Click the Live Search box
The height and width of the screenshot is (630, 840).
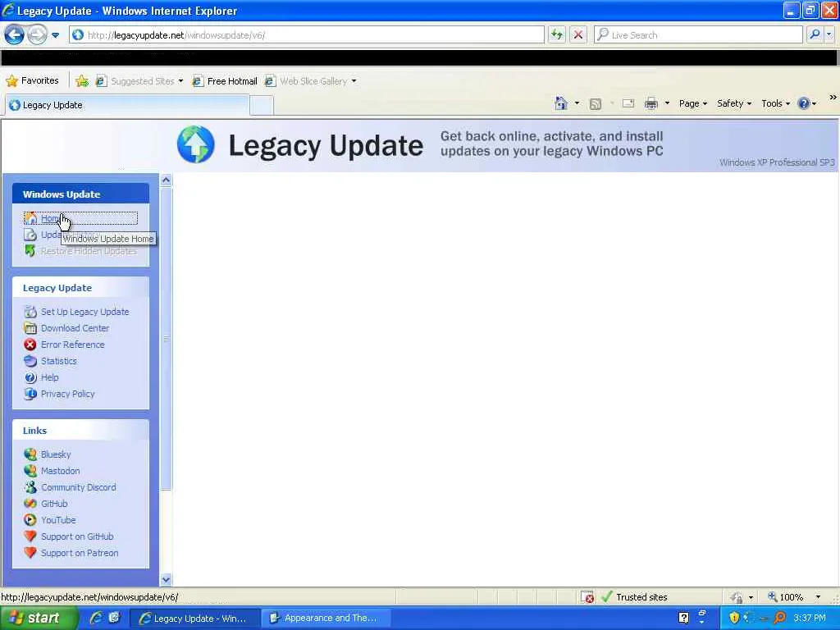[x=698, y=34]
